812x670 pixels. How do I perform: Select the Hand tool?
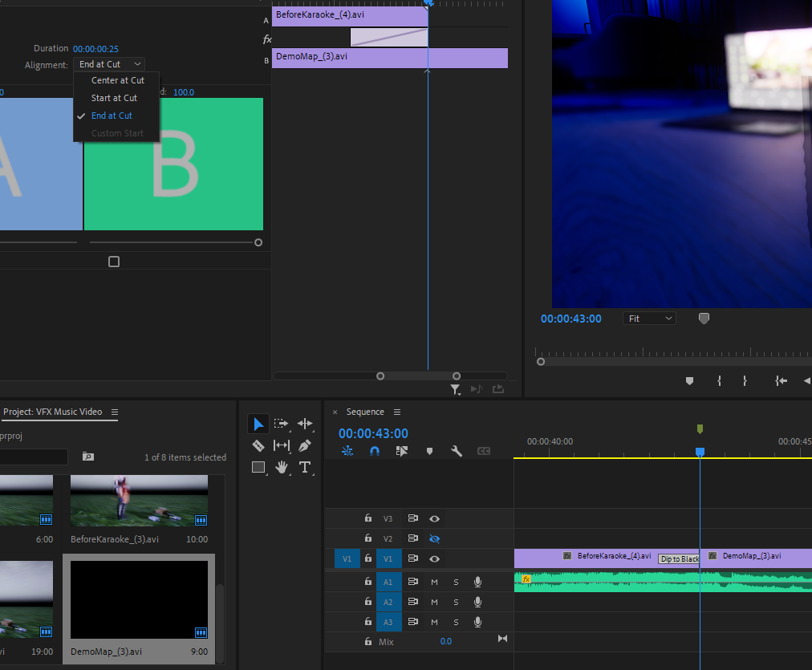click(282, 467)
